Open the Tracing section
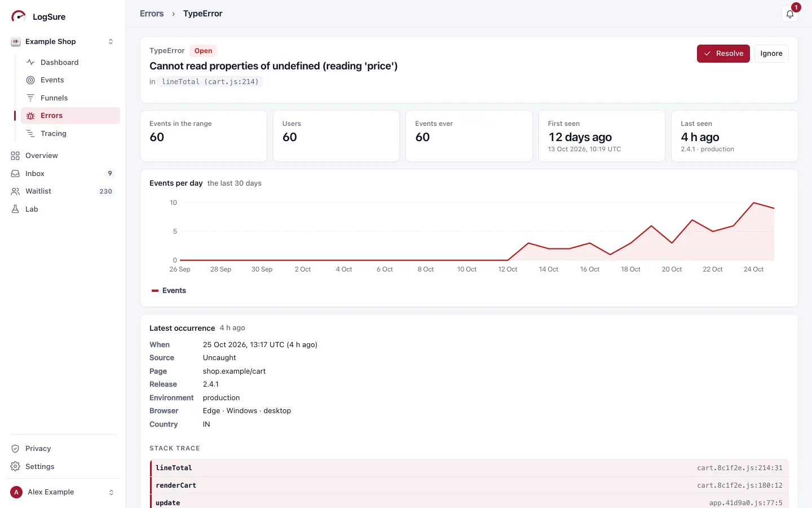Viewport: 812px width, 508px height. tap(70, 134)
